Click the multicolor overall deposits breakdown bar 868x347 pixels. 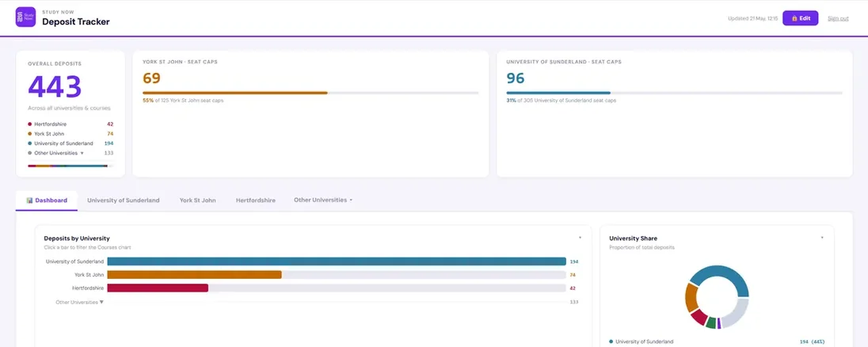point(70,166)
